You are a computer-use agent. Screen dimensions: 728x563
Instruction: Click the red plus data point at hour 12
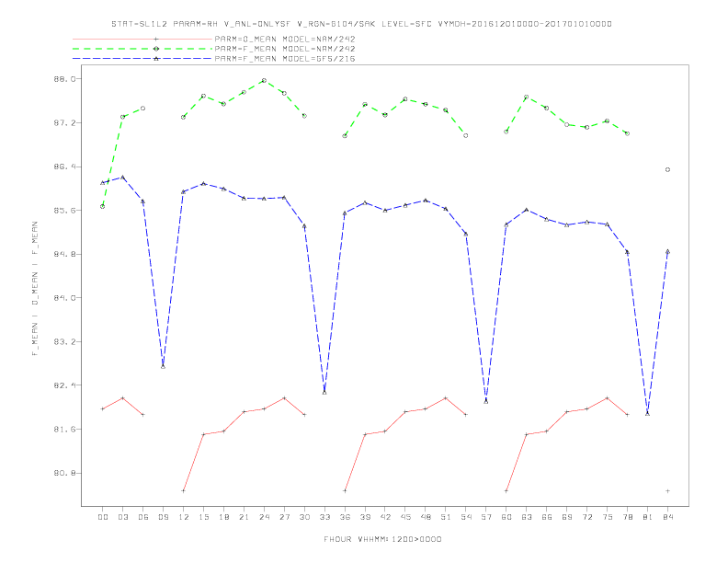tap(184, 491)
